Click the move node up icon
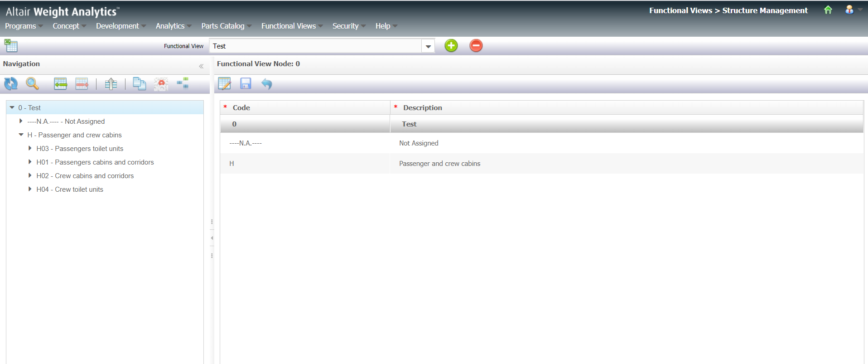The width and height of the screenshot is (868, 364). point(111,84)
